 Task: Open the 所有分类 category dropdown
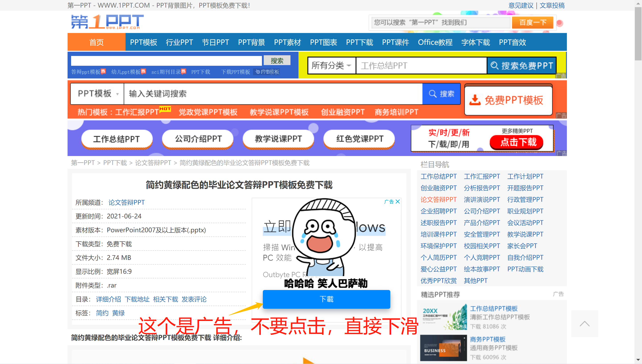click(331, 66)
